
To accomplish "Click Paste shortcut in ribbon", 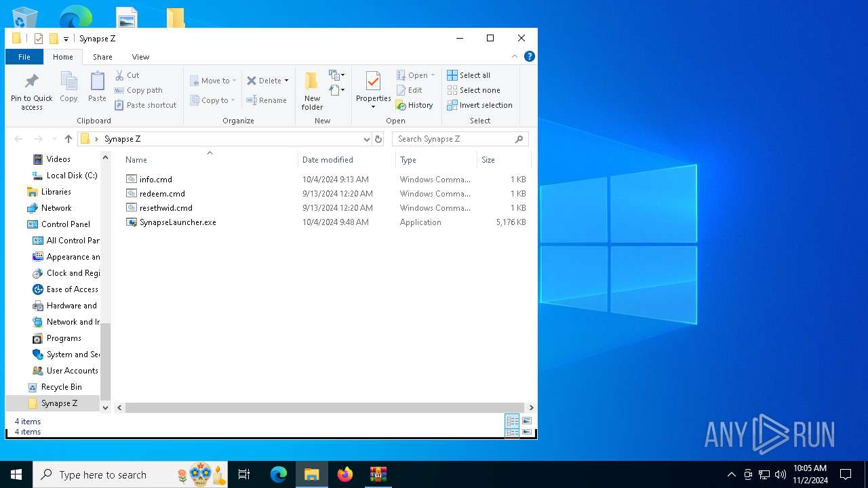I will click(145, 105).
